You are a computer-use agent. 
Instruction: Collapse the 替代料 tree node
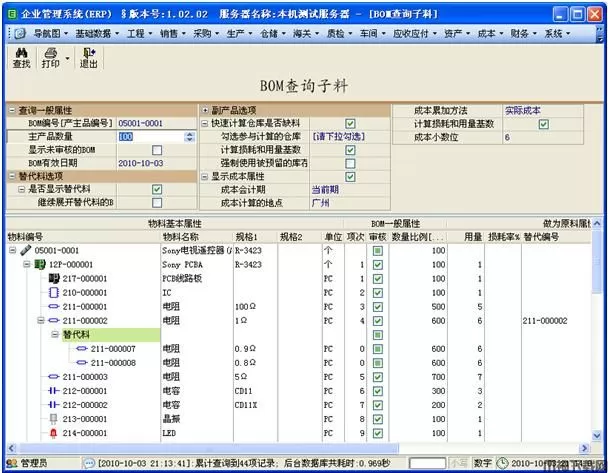pos(54,334)
